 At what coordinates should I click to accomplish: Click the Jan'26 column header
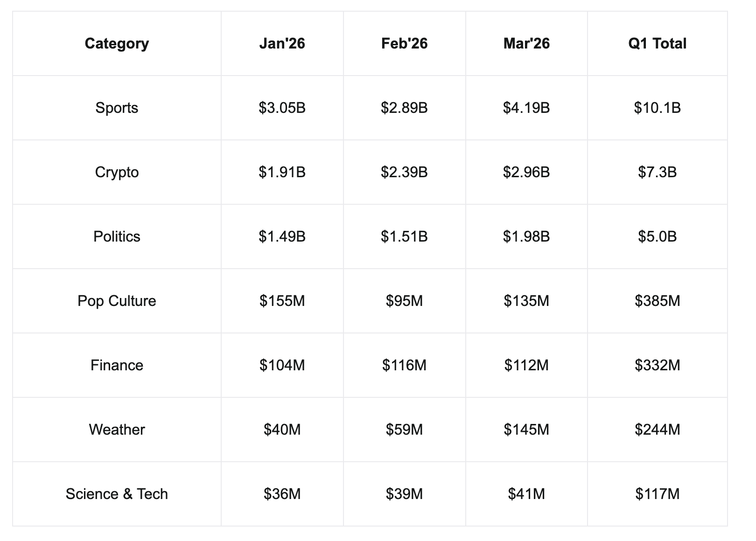pos(282,43)
